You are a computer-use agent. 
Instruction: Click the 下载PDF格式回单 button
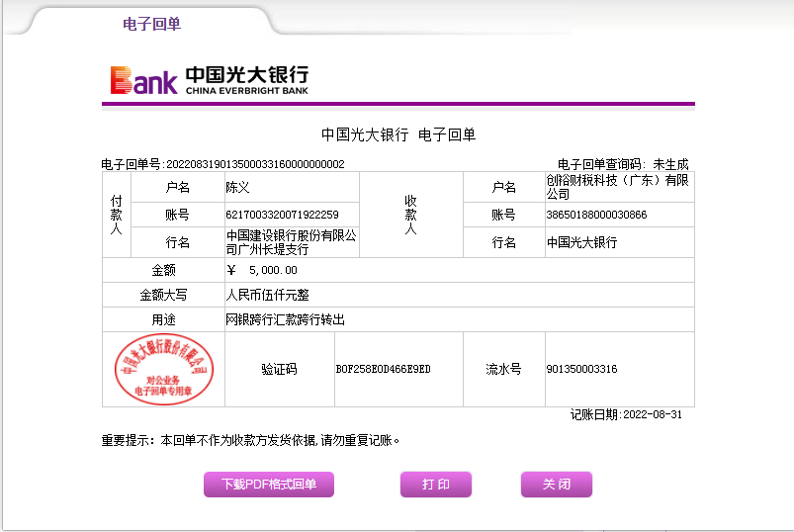tap(269, 485)
